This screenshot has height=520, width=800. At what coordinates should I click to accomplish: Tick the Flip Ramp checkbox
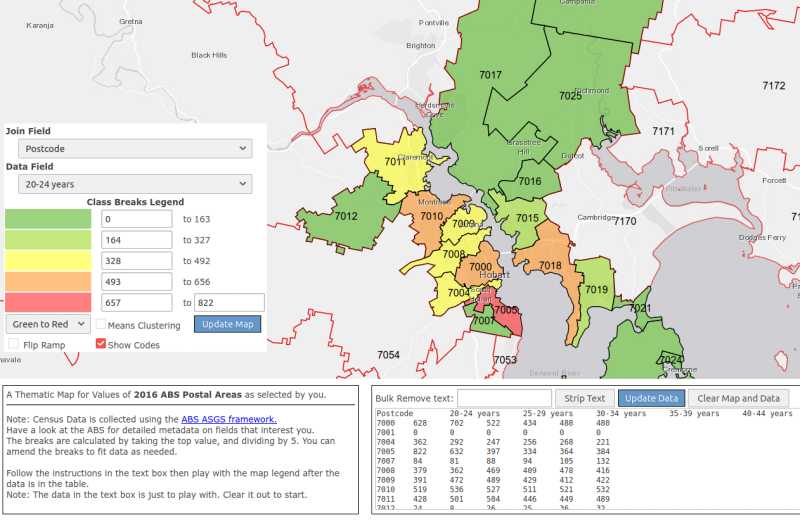(13, 344)
